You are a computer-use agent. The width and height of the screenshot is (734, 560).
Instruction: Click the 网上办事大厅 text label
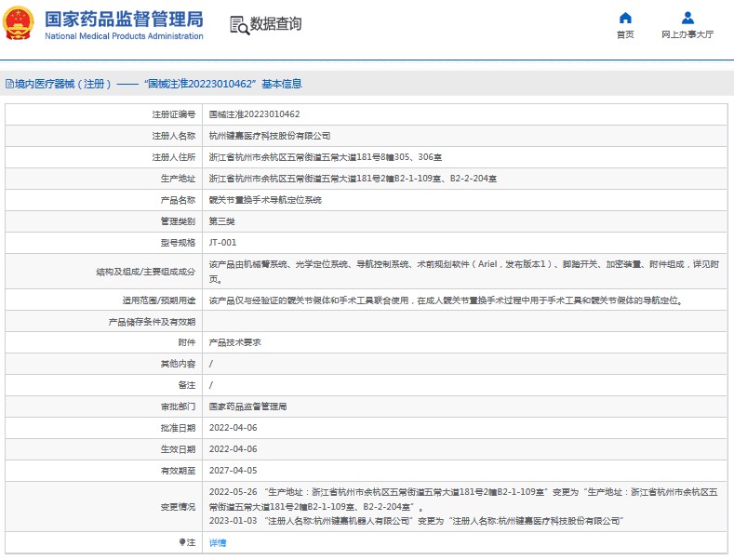pyautogui.click(x=687, y=34)
